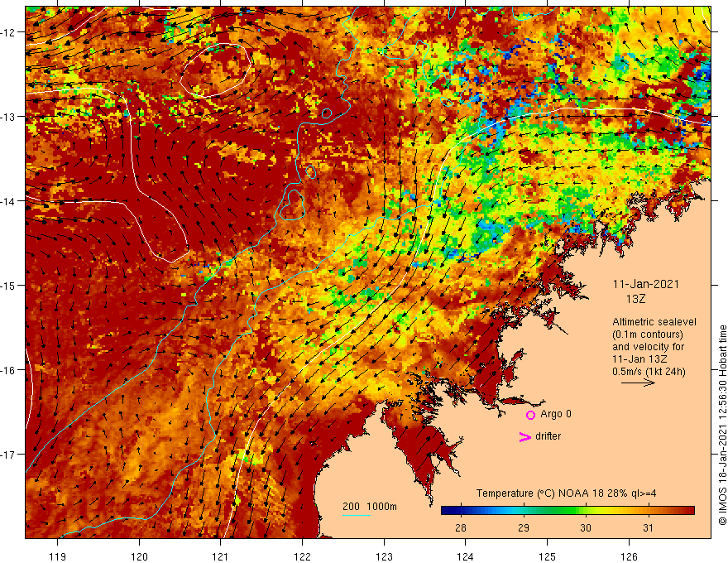The image size is (728, 563).
Task: Click the longitude axis label '124'
Action: [x=466, y=556]
